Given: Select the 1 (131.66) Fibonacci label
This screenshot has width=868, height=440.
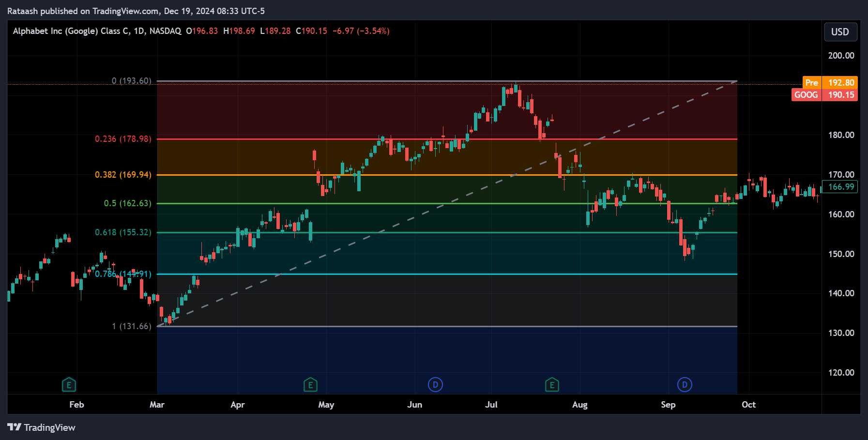Looking at the screenshot, I should pyautogui.click(x=132, y=326).
